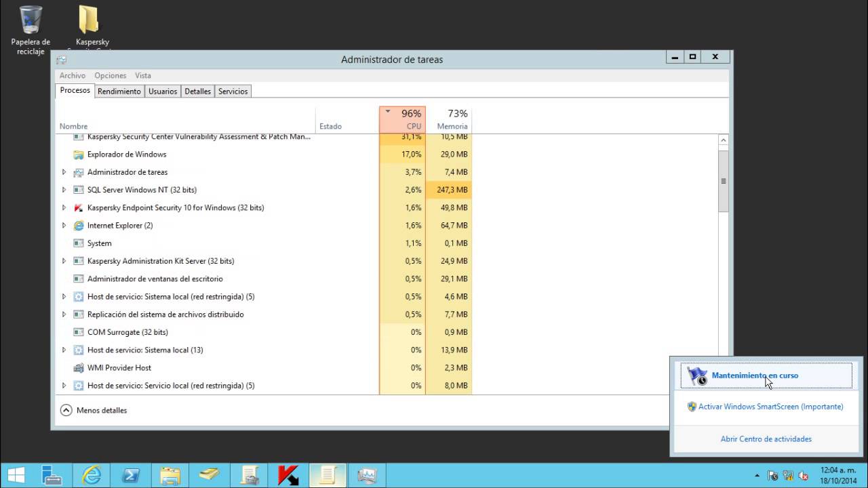The height and width of the screenshot is (488, 868).
Task: Open the Archivo menu
Action: coord(73,75)
